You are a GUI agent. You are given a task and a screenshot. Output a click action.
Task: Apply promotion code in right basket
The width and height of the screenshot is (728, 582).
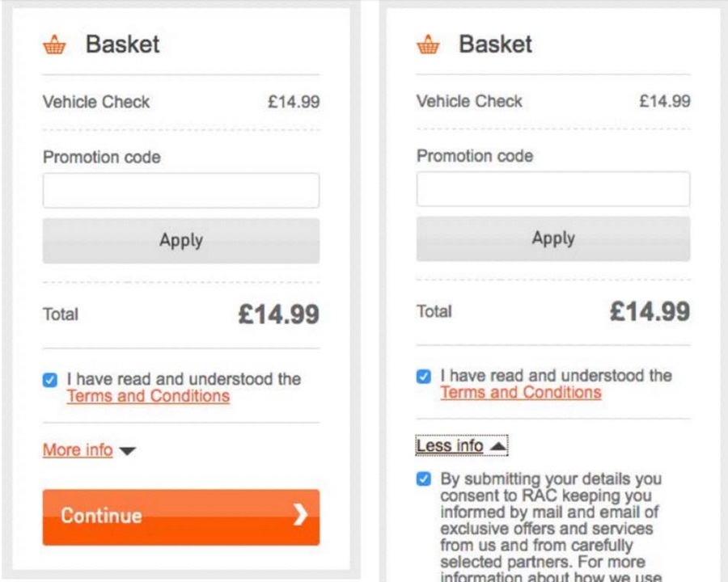coord(553,238)
